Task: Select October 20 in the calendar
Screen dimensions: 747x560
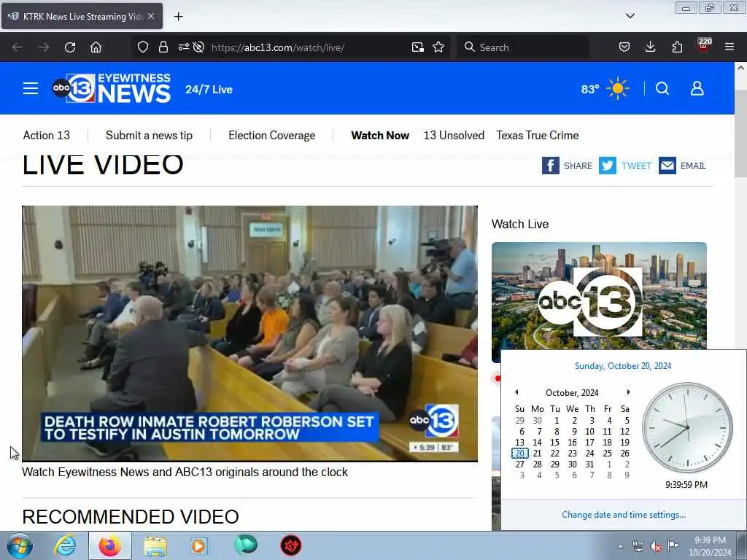Action: click(519, 454)
